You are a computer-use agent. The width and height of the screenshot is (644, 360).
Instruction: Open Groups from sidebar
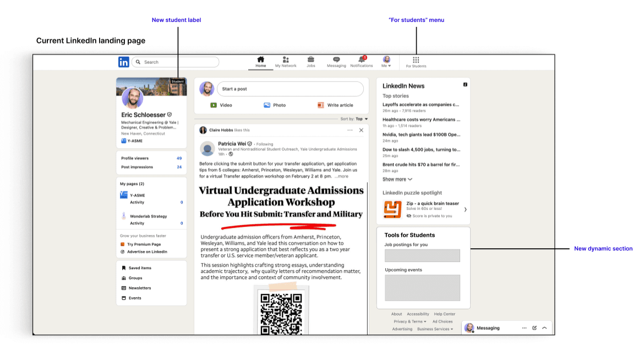[132, 278]
